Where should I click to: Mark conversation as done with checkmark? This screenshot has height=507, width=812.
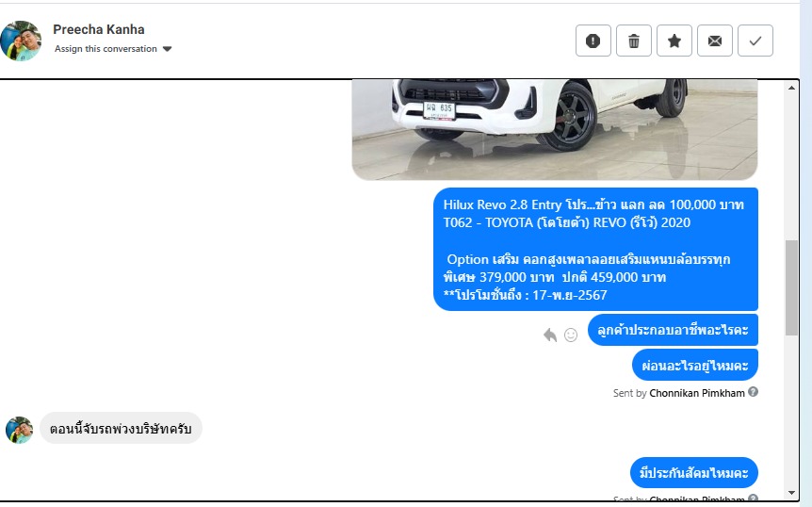coord(755,41)
